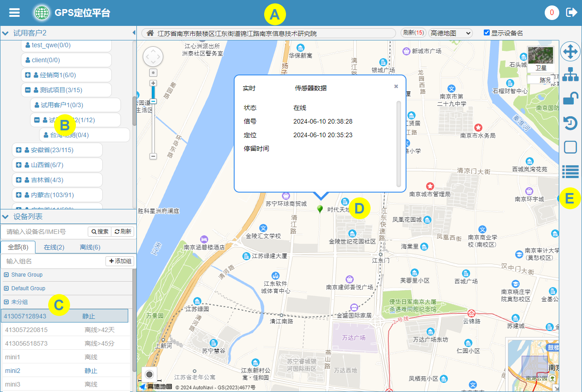Viewport: 582px width, 392px height.
Task: Open the organization hierarchy icon
Action: click(570, 74)
